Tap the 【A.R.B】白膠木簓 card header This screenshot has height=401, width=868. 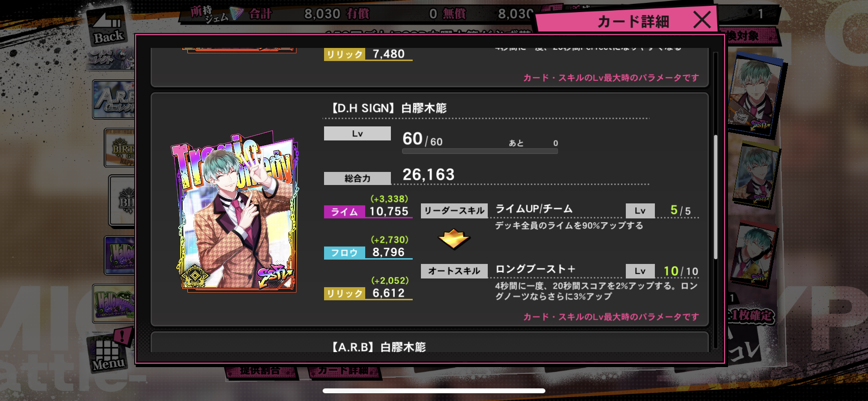click(x=378, y=347)
